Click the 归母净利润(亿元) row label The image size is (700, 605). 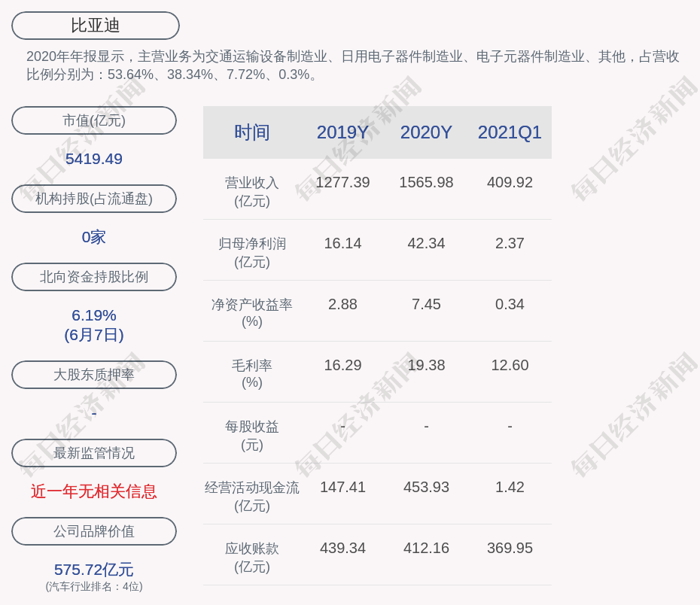pos(252,253)
